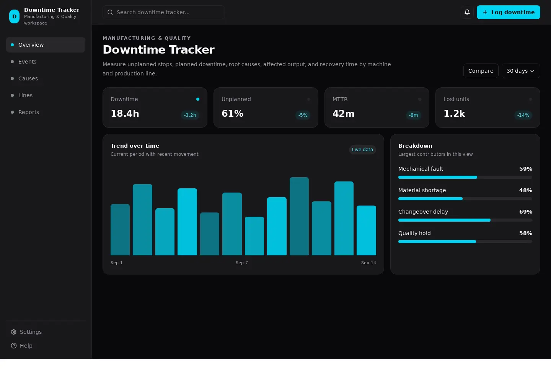Click the status dot on Unplanned card
Screen dimensions: 551x392
point(309,99)
